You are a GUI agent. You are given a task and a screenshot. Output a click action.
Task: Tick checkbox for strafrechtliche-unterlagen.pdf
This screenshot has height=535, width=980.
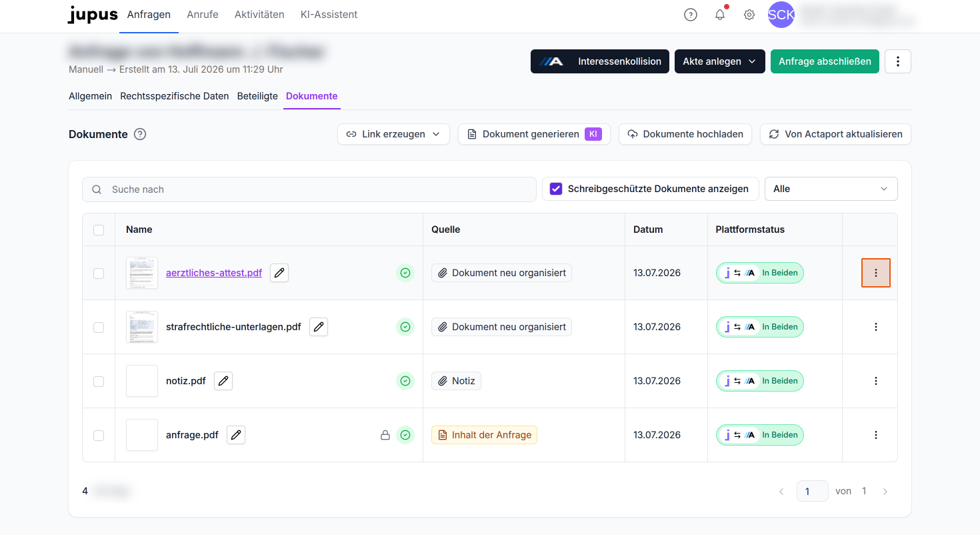99,328
